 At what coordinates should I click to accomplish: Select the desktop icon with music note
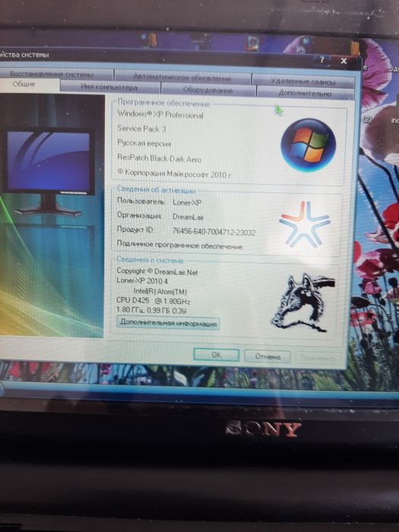point(253,43)
